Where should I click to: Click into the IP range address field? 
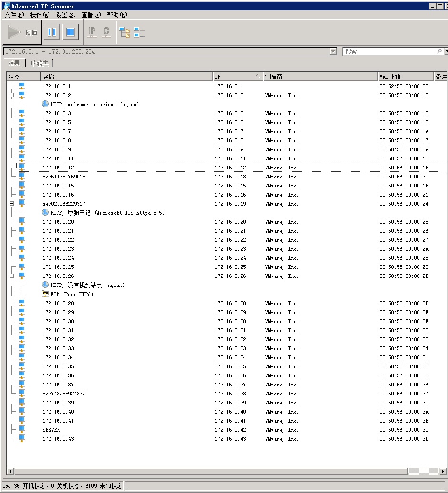click(x=166, y=51)
